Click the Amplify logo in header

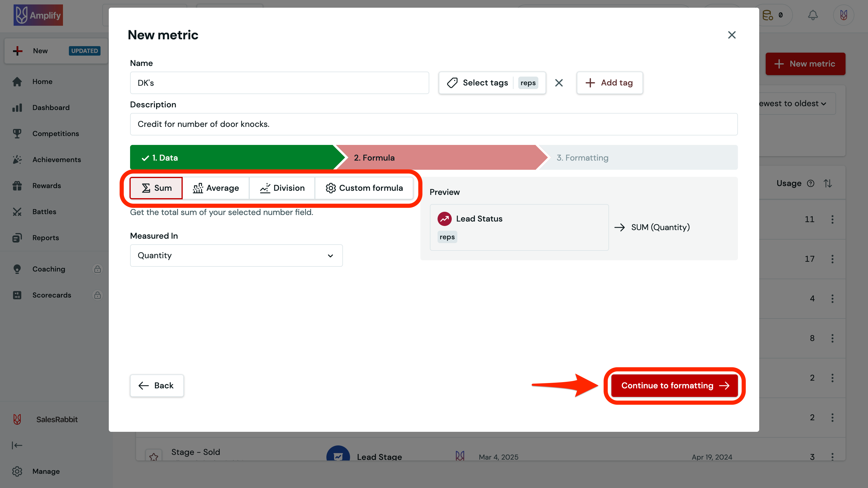[38, 15]
